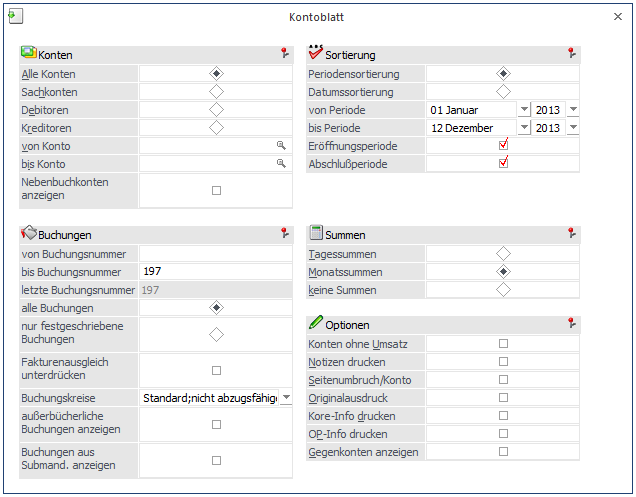This screenshot has width=636, height=497.
Task: Click the pin icon in Optionen header
Action: (x=571, y=325)
